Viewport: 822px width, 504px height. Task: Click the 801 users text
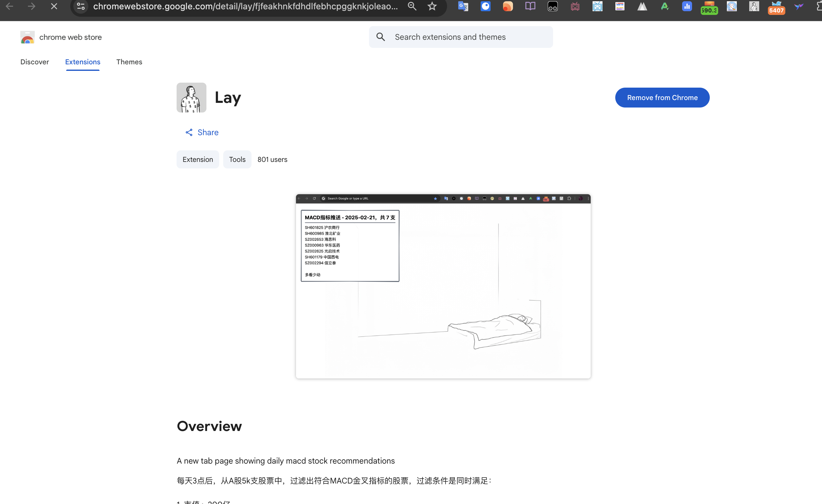coord(272,160)
